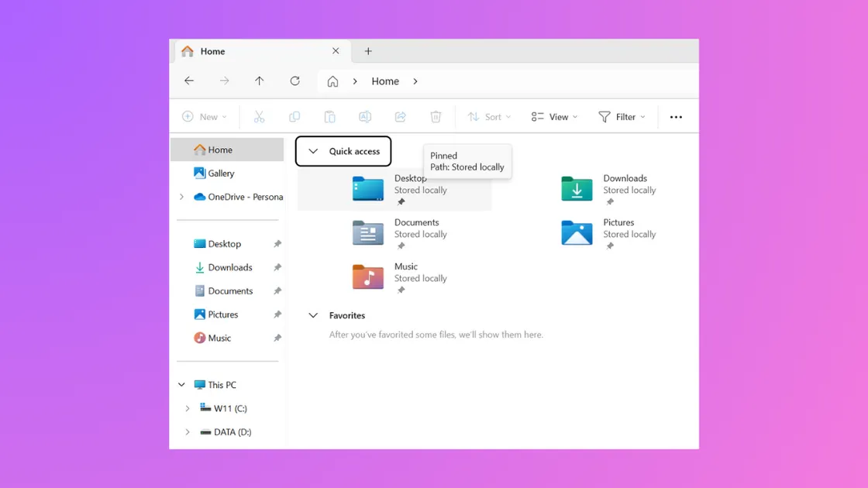Collapse the Favorites section
868x488 pixels.
pos(313,315)
